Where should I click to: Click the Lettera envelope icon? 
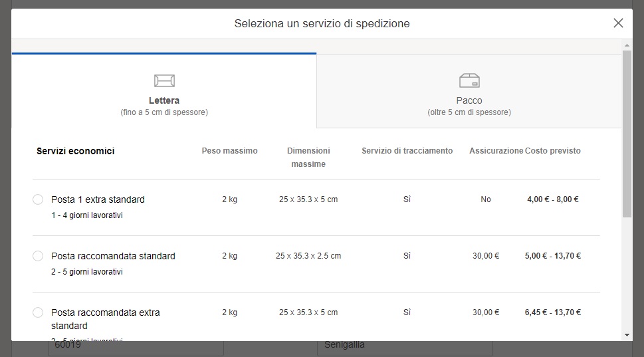[x=164, y=80]
